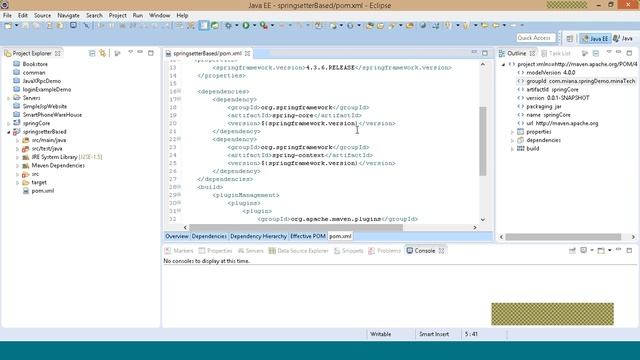Switch to the Dependencies tab
This screenshot has height=360, width=640.
[x=209, y=236]
